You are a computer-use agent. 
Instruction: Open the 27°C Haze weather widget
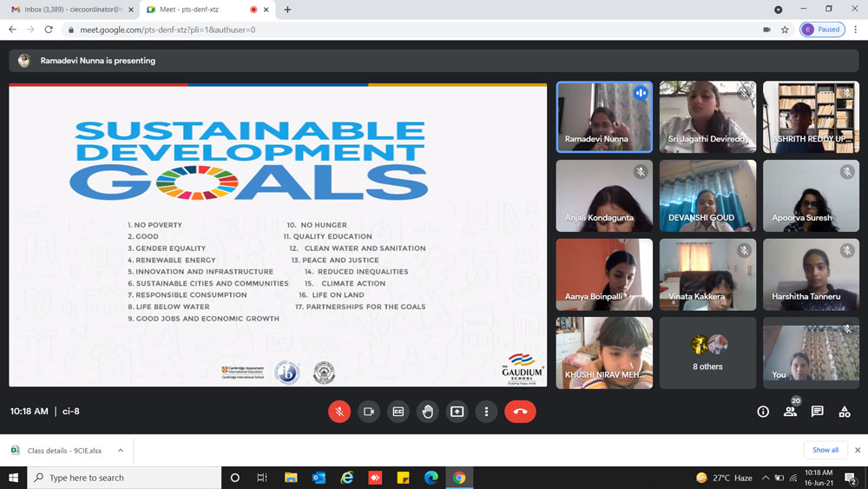pyautogui.click(x=724, y=478)
